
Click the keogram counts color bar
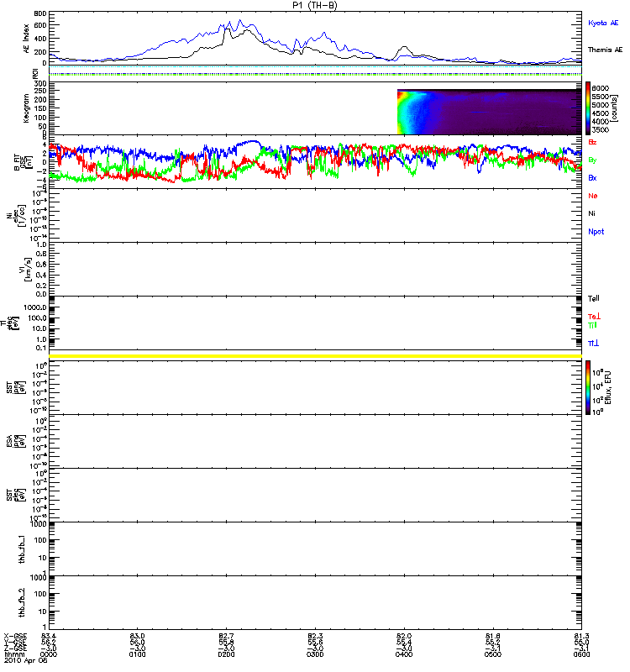point(588,108)
